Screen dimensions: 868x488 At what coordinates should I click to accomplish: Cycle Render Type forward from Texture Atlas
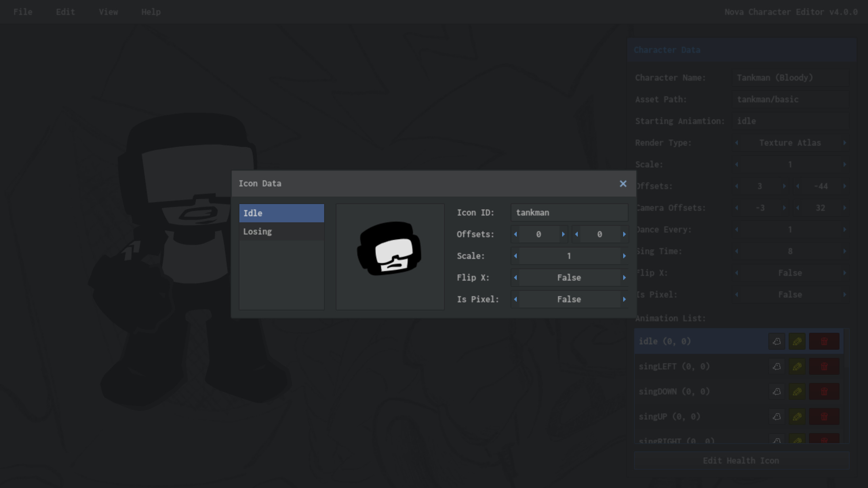tap(845, 143)
